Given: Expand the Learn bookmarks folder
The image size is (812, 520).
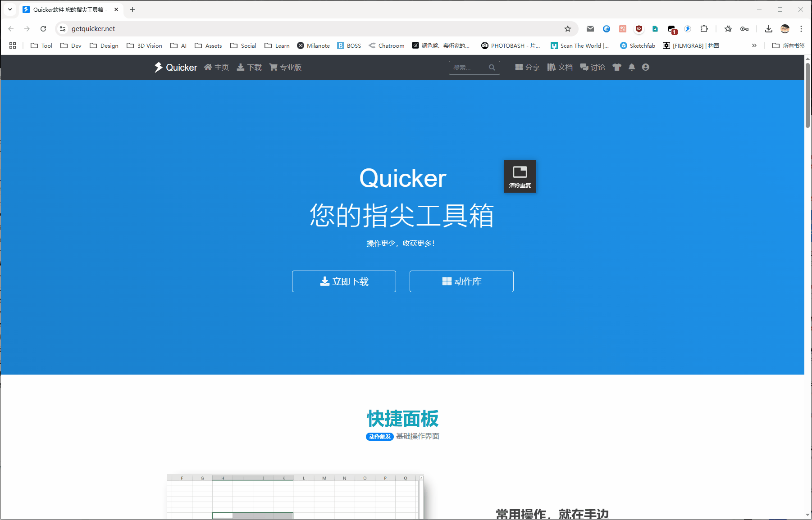Looking at the screenshot, I should [x=277, y=45].
